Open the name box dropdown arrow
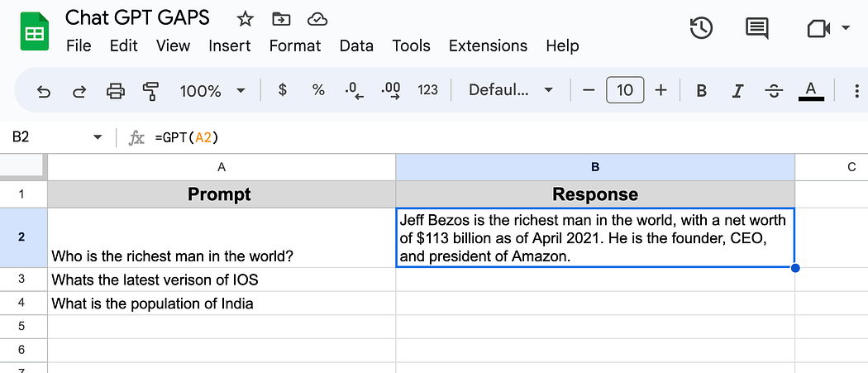The image size is (868, 373). pos(98,137)
